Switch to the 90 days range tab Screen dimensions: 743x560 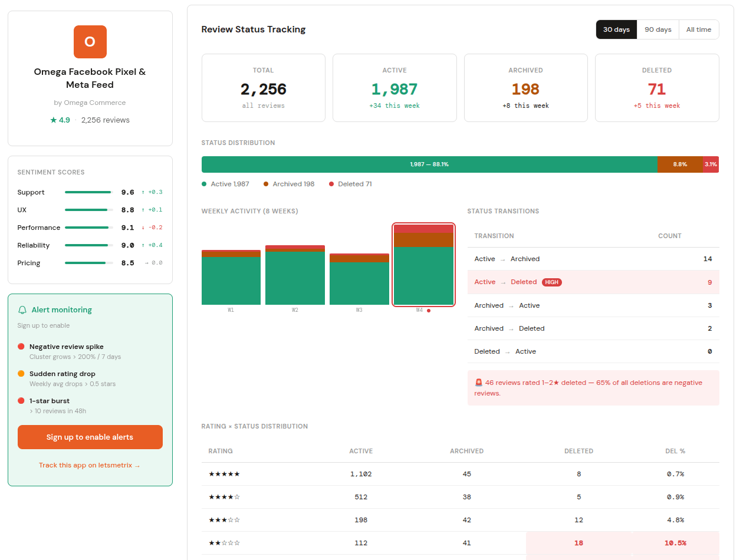tap(658, 29)
